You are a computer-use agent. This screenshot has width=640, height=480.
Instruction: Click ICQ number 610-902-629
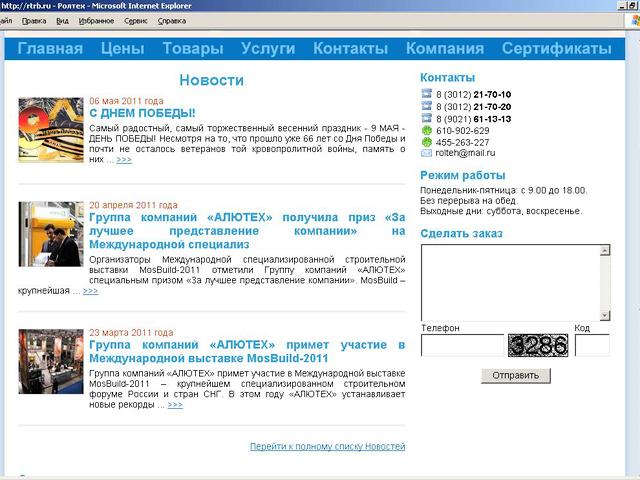(462, 131)
